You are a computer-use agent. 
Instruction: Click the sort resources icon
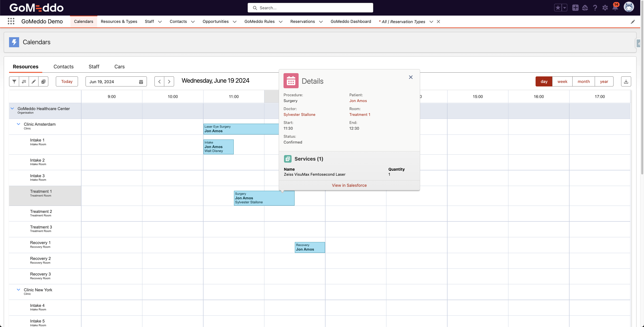24,81
